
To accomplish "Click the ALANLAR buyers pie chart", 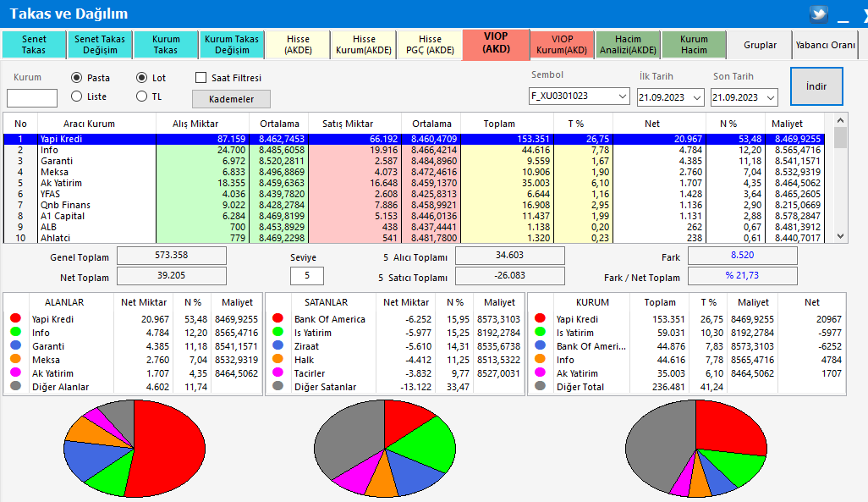I will coord(135,449).
